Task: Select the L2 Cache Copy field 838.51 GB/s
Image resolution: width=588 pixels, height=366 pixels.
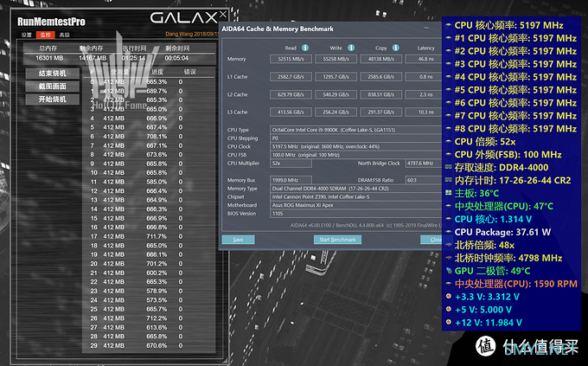Action: (381, 94)
